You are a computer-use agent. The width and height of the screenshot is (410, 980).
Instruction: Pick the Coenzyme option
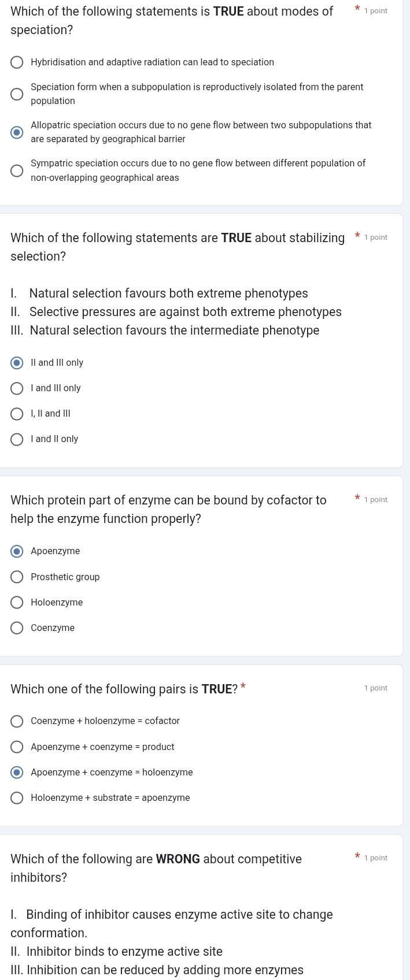tap(17, 628)
